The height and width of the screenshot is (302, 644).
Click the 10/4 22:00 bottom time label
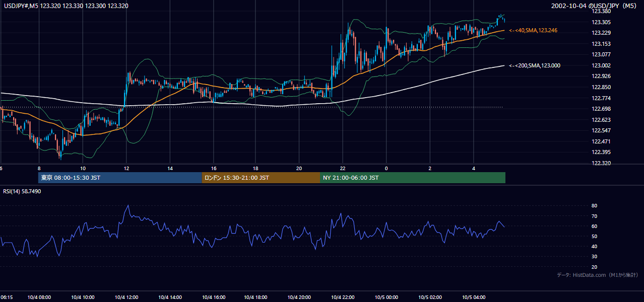343,297
